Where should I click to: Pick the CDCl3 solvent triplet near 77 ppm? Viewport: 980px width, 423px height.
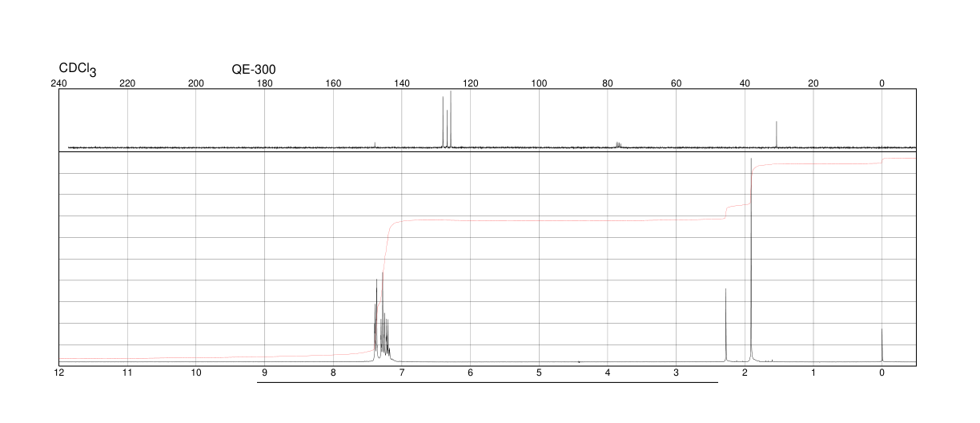tap(618, 145)
